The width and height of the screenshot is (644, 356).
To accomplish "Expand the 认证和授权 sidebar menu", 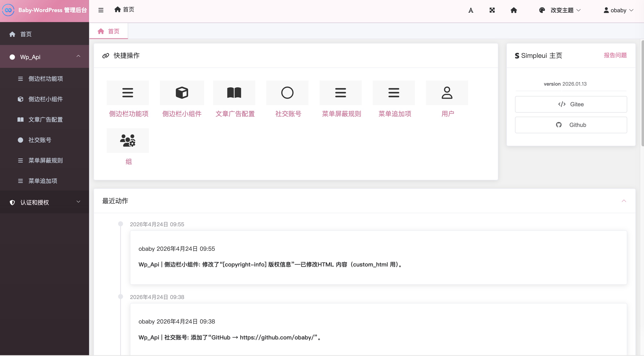I will click(78, 202).
